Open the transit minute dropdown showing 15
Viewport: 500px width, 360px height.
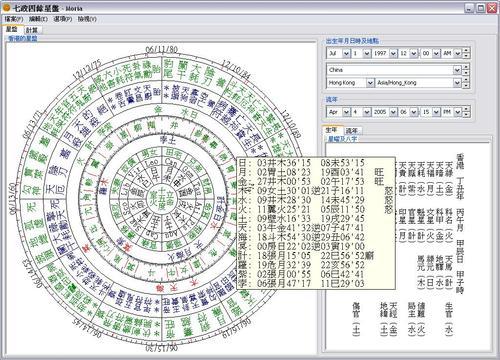pos(436,112)
